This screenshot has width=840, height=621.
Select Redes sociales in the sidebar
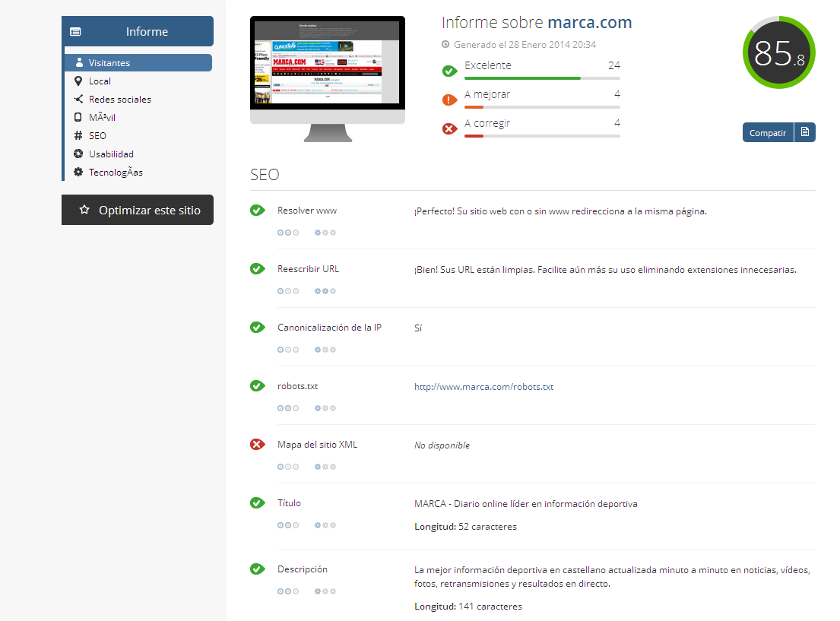[x=119, y=100]
